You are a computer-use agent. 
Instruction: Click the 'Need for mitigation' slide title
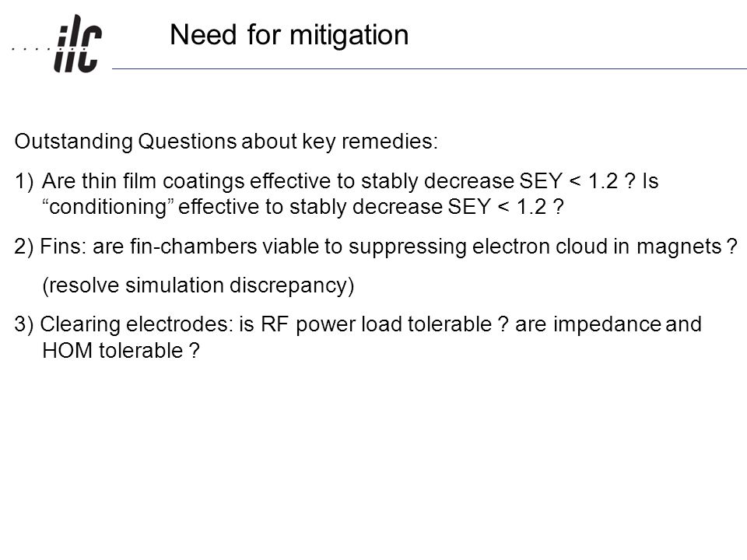click(289, 35)
